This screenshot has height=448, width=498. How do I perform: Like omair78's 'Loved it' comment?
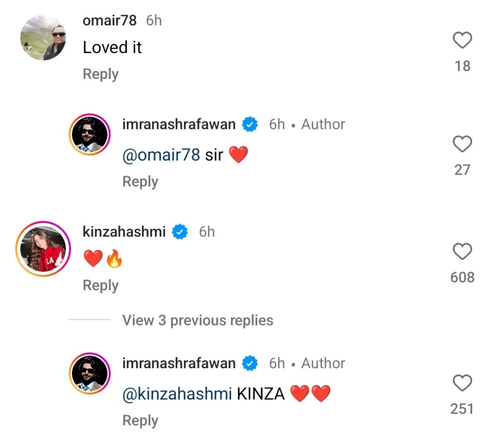point(462,40)
